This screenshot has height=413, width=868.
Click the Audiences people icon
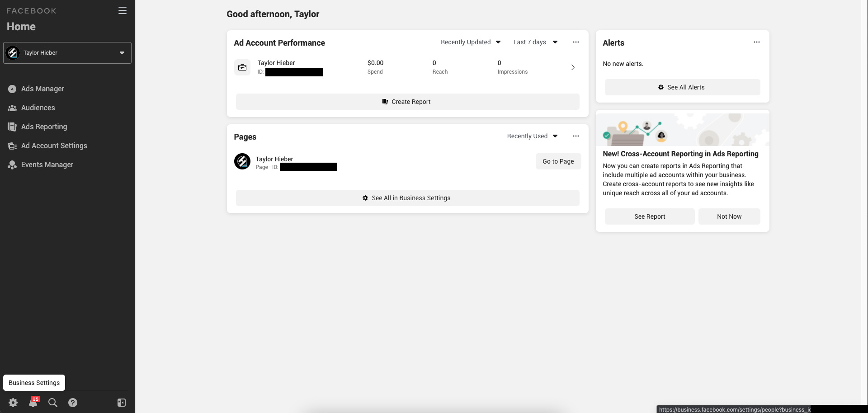(12, 108)
